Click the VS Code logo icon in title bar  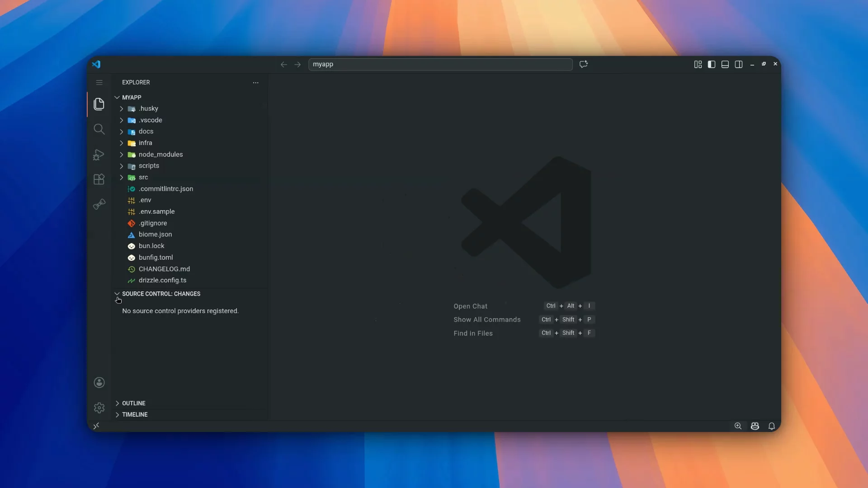pyautogui.click(x=96, y=64)
